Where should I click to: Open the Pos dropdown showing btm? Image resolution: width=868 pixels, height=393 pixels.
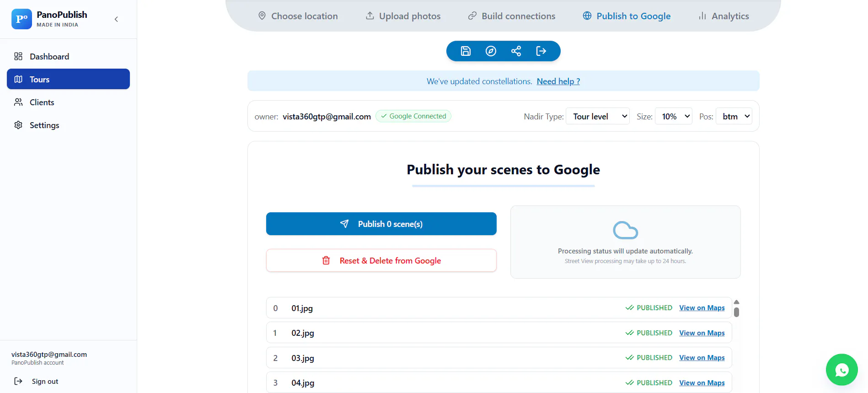coord(734,116)
